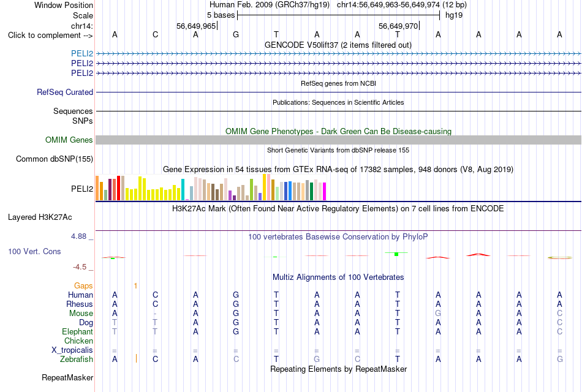The image size is (582, 392).
Task: Click the tall green PhyloP conservation bar
Action: pyautogui.click(x=396, y=254)
